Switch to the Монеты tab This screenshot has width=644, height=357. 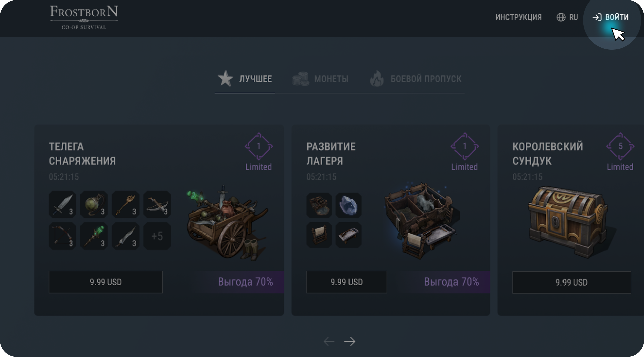coord(321,79)
